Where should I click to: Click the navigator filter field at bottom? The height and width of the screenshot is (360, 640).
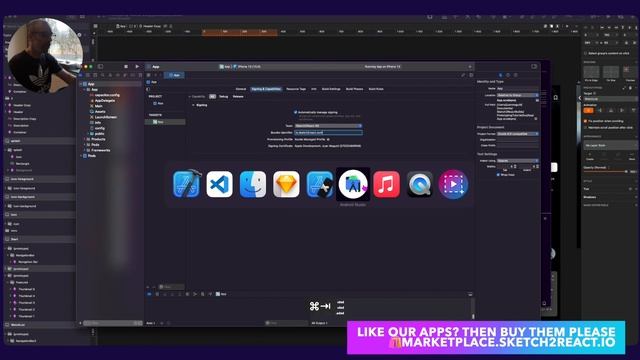point(112,323)
